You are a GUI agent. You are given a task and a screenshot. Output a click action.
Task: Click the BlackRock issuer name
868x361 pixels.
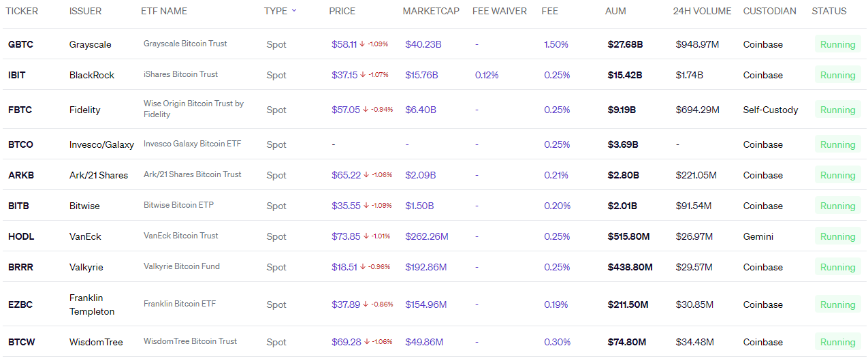92,75
